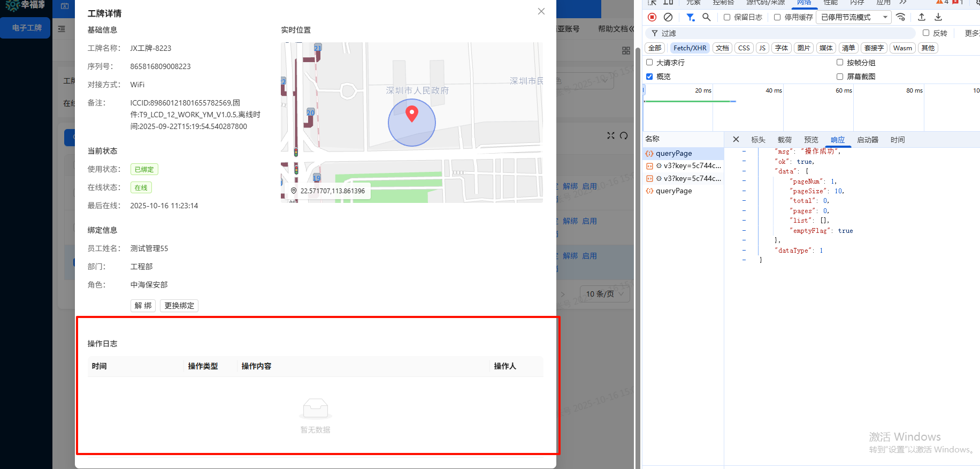
Task: Open the network search magnifier
Action: click(707, 17)
